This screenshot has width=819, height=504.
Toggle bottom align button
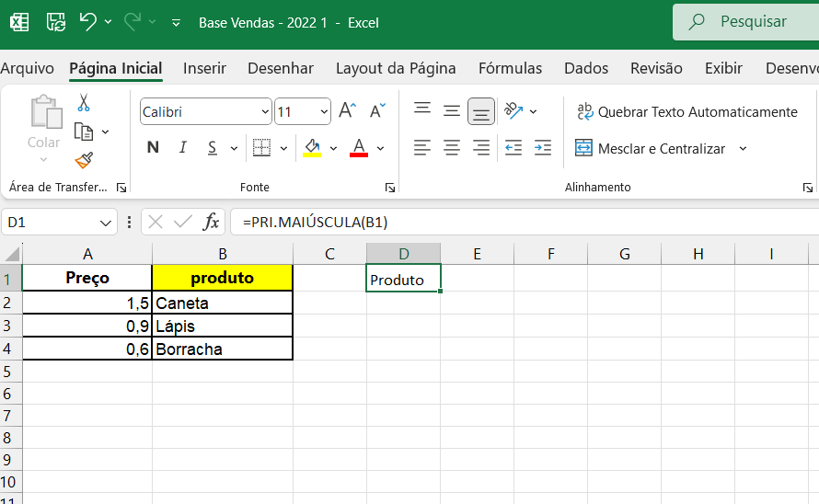(x=481, y=111)
